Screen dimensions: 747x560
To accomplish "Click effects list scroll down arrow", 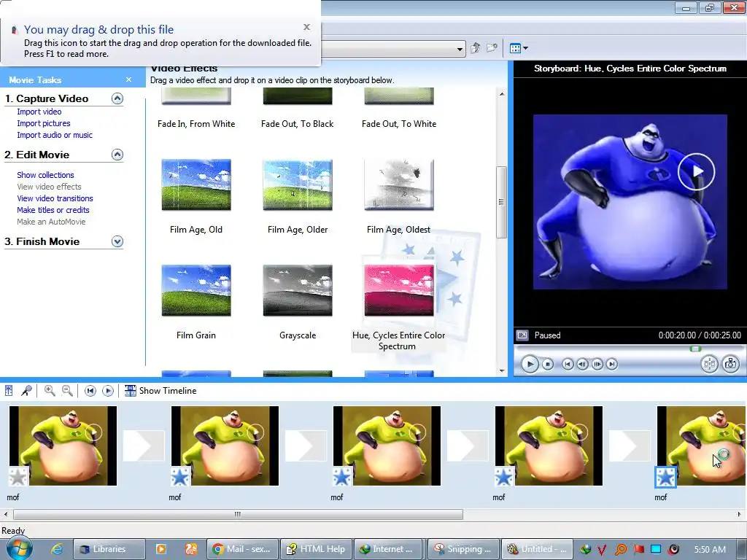I will 502,371.
